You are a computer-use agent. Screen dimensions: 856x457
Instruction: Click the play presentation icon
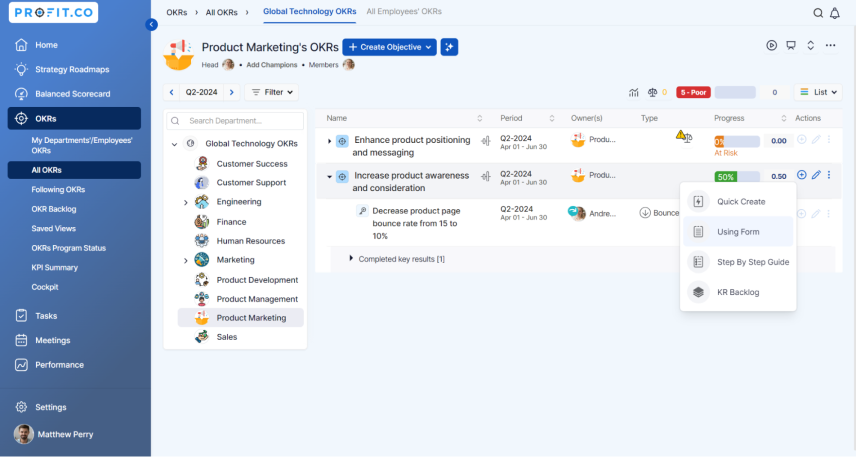pyautogui.click(x=771, y=45)
